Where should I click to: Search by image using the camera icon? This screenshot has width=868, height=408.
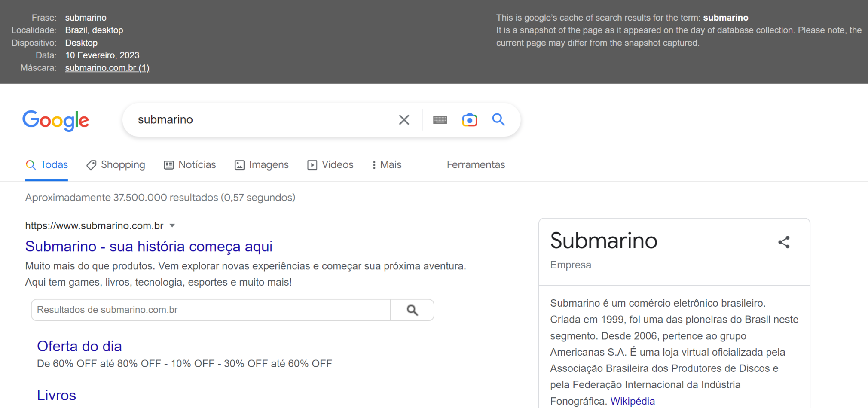pyautogui.click(x=470, y=120)
